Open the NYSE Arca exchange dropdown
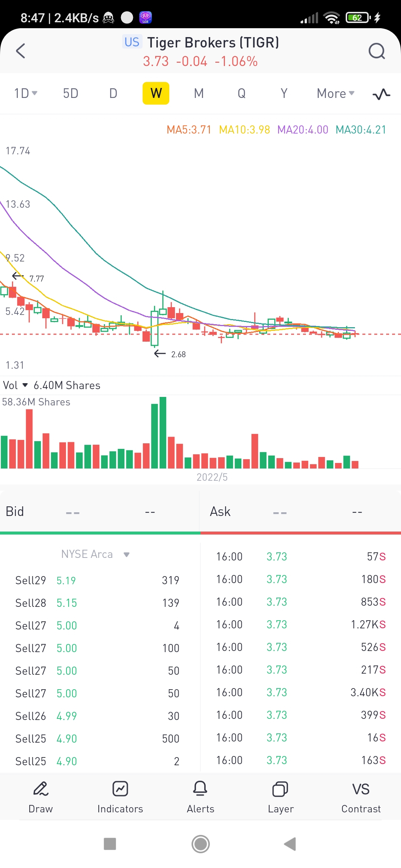401x868 pixels. point(95,554)
